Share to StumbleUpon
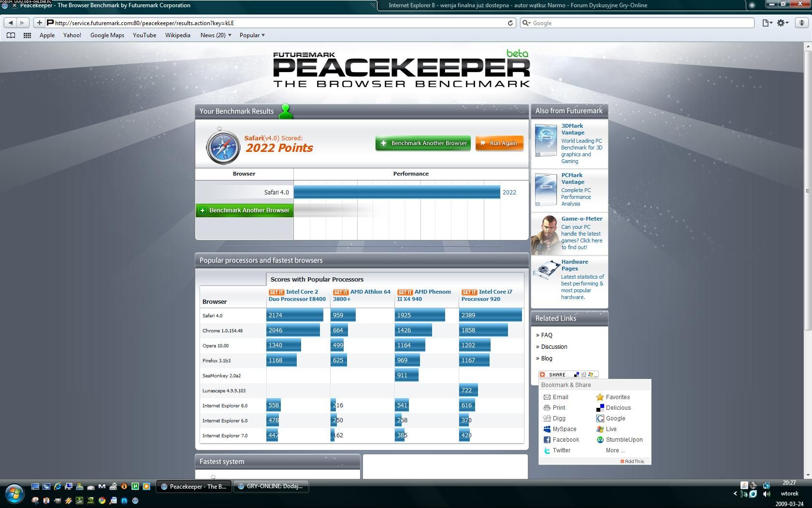The image size is (812, 508). pos(620,440)
